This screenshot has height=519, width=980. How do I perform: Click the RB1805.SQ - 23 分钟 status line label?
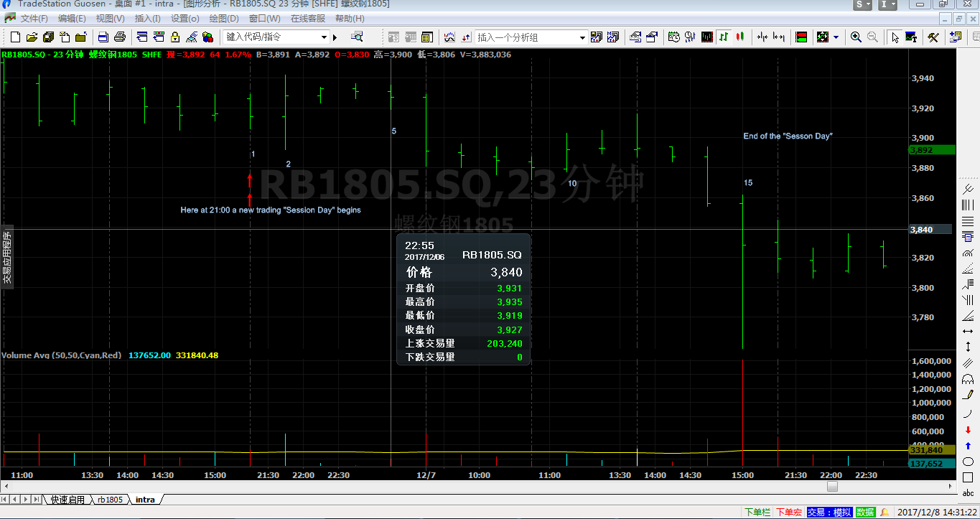(42, 55)
